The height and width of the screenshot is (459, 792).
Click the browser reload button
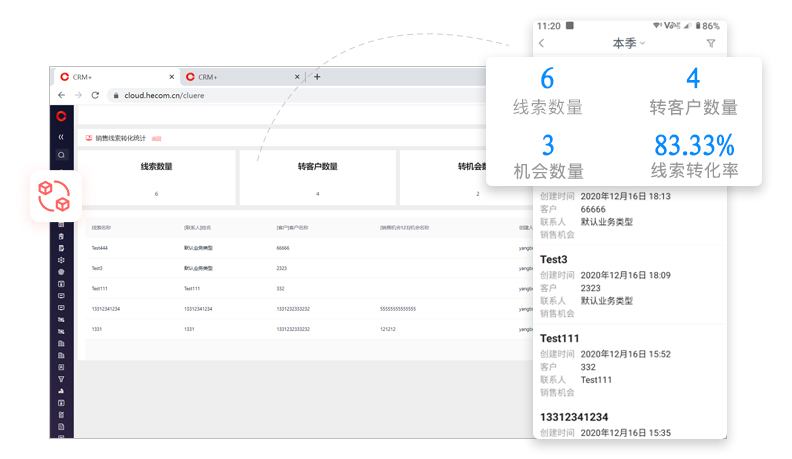[95, 95]
